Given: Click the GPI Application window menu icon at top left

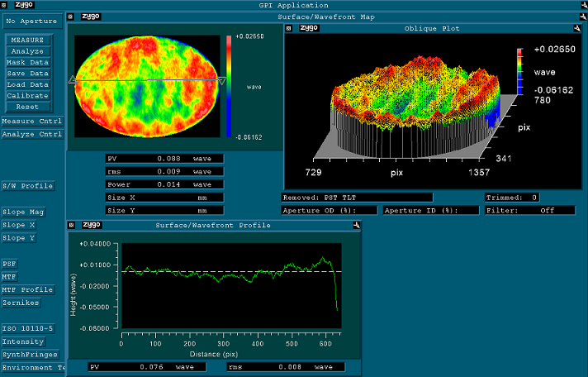Looking at the screenshot, I should click(4, 5).
